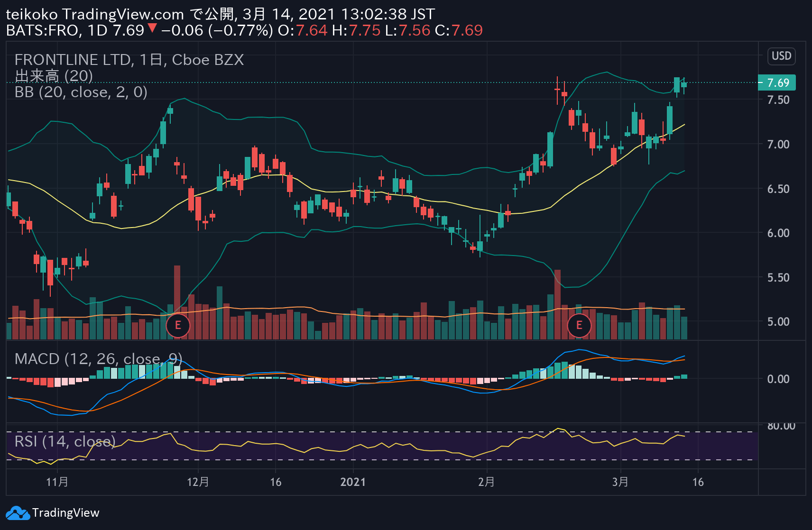Image resolution: width=812 pixels, height=530 pixels.
Task: Select the BB (20, close, 2, 0) indicator legend
Action: coord(81,92)
